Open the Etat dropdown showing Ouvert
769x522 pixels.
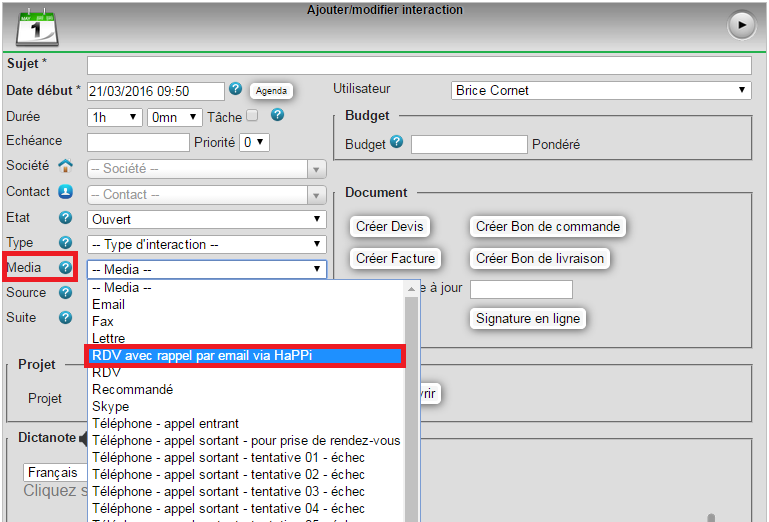pyautogui.click(x=206, y=219)
